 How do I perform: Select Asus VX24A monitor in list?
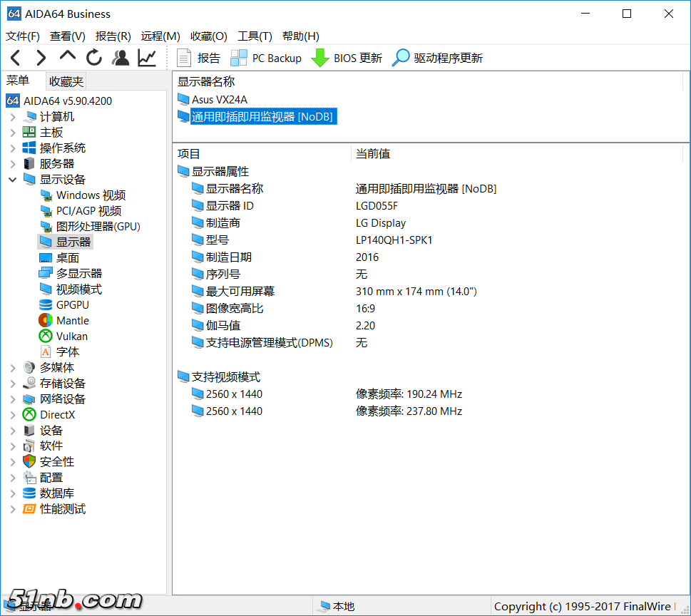point(219,100)
